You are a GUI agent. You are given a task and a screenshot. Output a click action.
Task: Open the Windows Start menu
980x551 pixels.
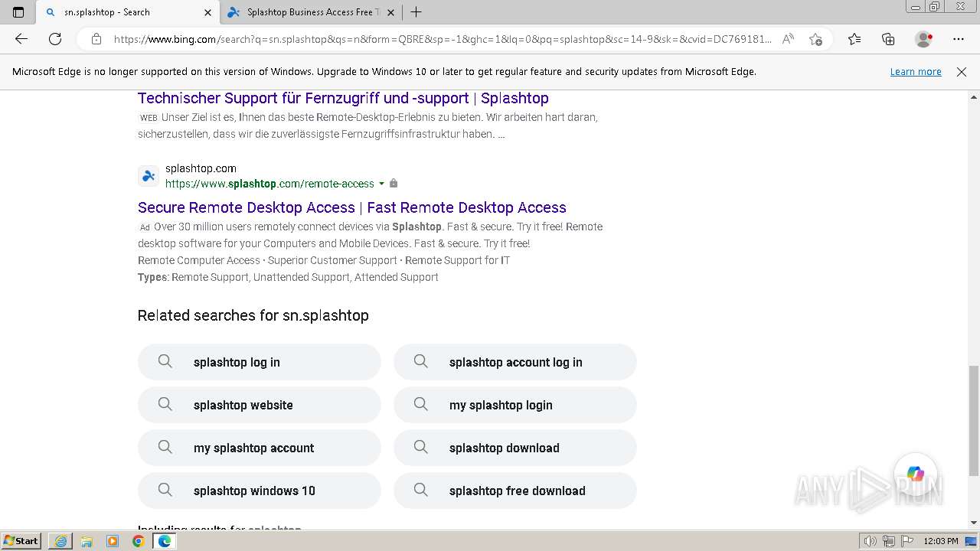click(x=21, y=540)
